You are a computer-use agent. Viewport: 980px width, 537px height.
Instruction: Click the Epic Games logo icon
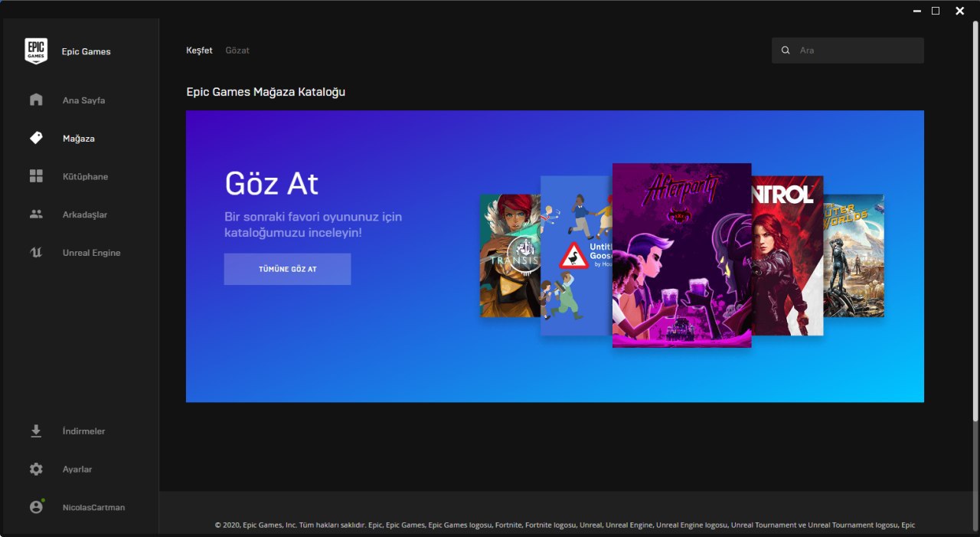36,51
